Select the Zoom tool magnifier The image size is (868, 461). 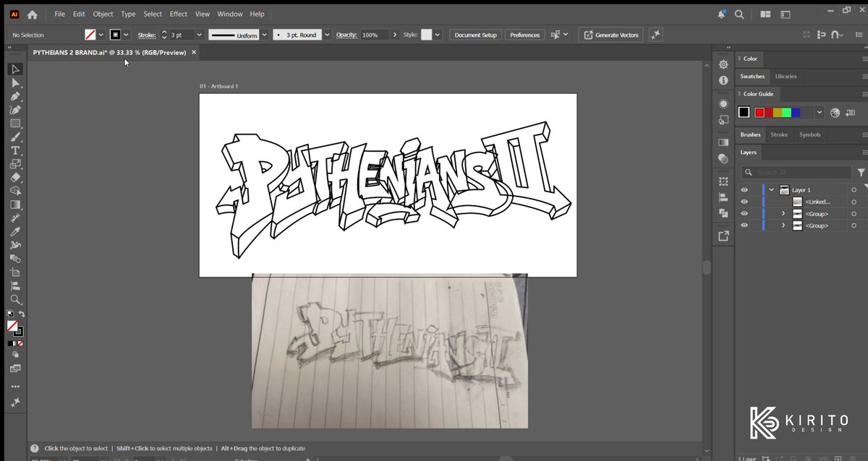pyautogui.click(x=14, y=300)
